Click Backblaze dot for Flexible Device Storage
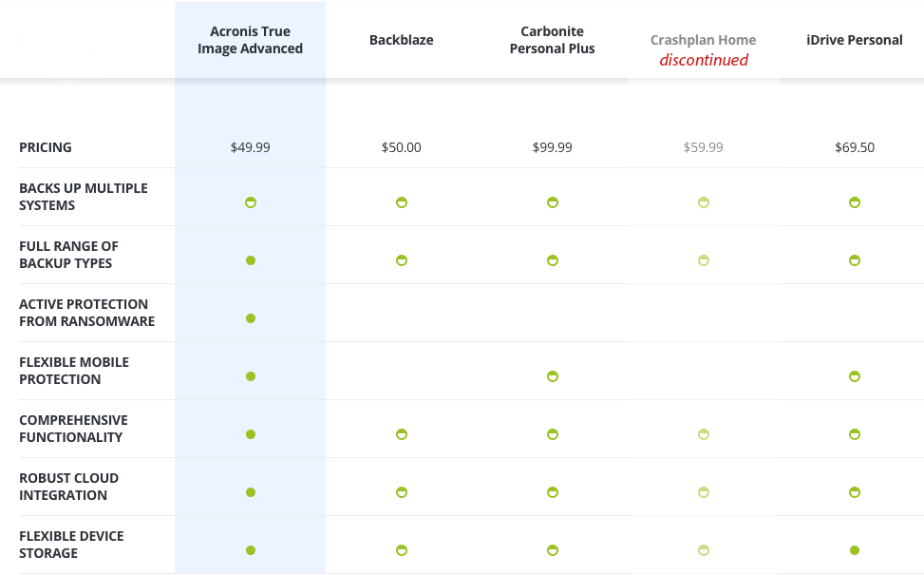The width and height of the screenshot is (924, 575). (402, 550)
